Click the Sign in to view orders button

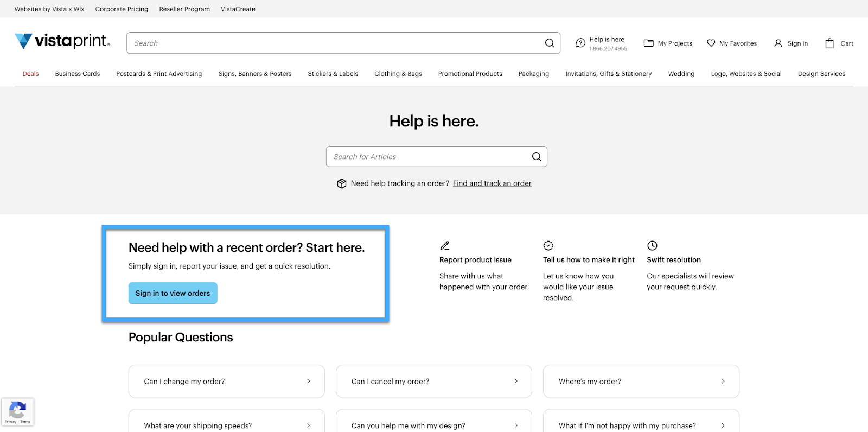(x=173, y=293)
